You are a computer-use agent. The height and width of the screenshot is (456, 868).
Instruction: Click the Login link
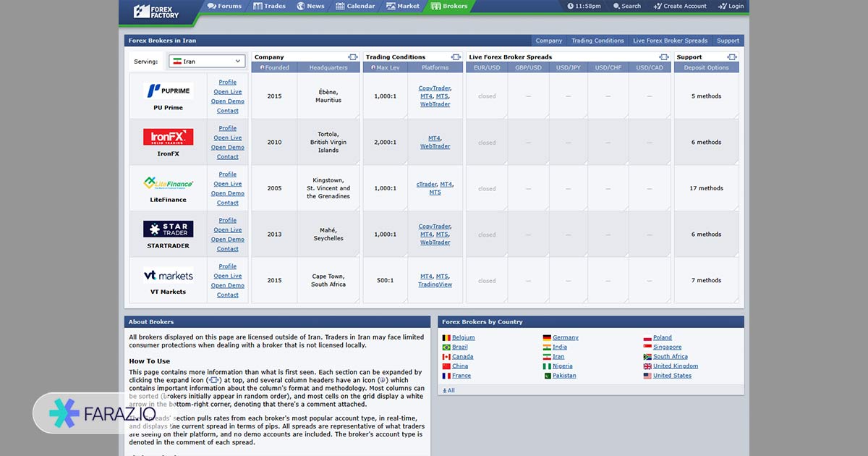coord(731,7)
